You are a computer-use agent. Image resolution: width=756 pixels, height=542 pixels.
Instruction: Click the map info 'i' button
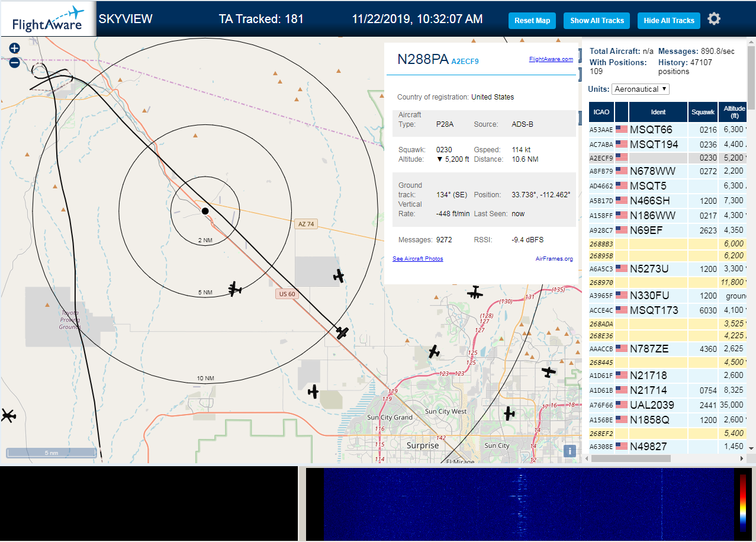[x=570, y=451]
